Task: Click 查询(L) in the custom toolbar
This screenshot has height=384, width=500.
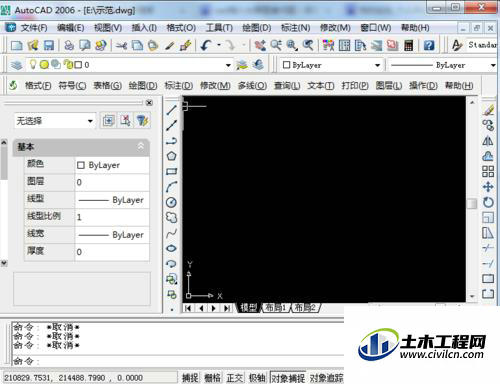Action: click(x=287, y=86)
